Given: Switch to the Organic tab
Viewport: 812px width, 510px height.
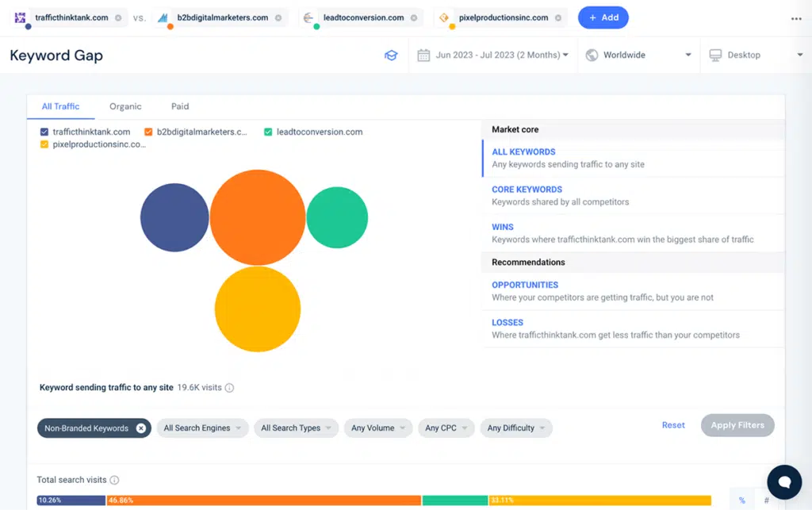Looking at the screenshot, I should (x=125, y=105).
